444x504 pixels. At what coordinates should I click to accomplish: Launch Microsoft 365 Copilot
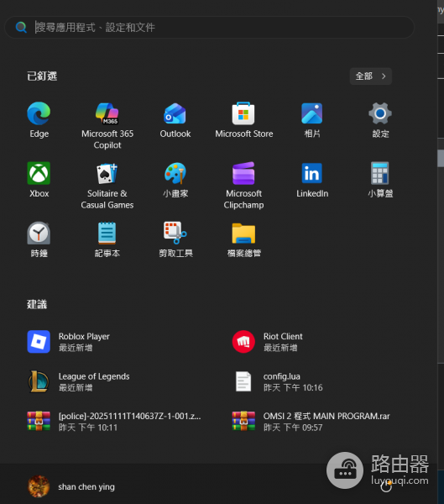pyautogui.click(x=107, y=125)
